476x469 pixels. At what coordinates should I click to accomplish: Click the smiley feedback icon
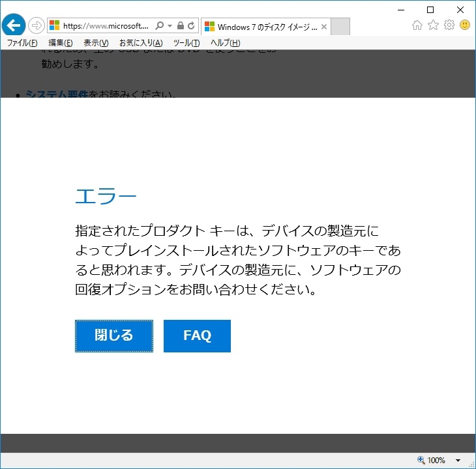click(465, 25)
